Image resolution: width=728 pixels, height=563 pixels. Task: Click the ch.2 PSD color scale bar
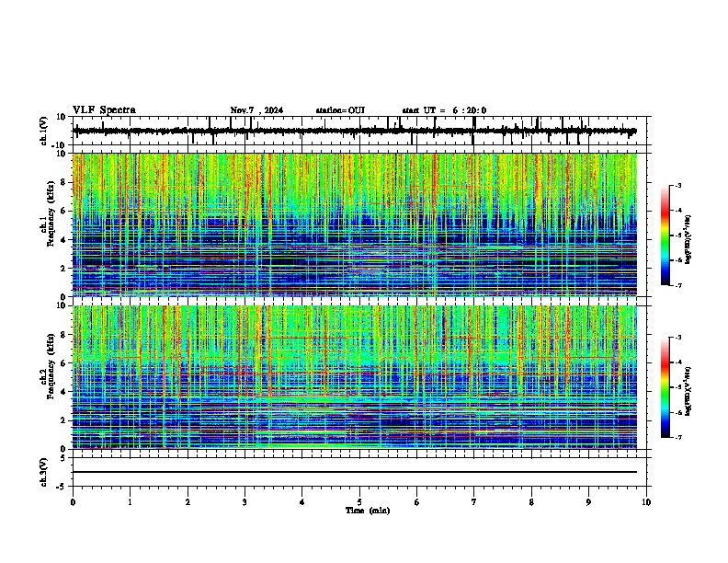tap(665, 387)
